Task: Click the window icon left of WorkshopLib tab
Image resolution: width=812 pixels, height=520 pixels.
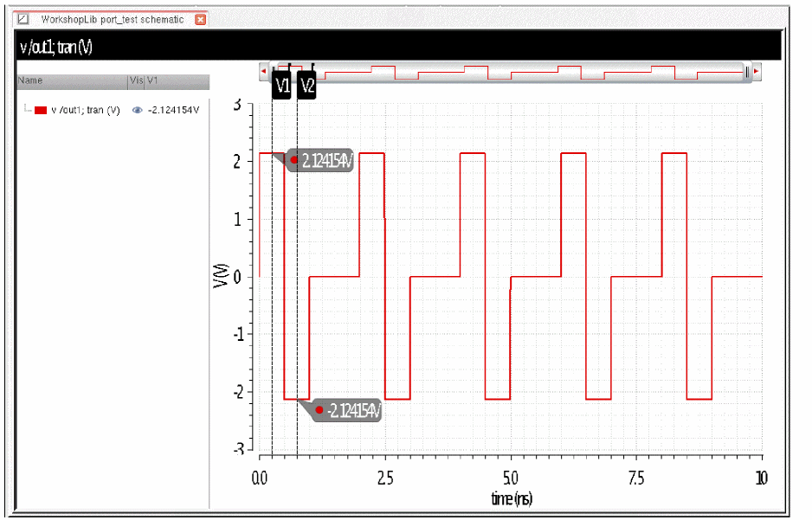Action: pos(23,19)
